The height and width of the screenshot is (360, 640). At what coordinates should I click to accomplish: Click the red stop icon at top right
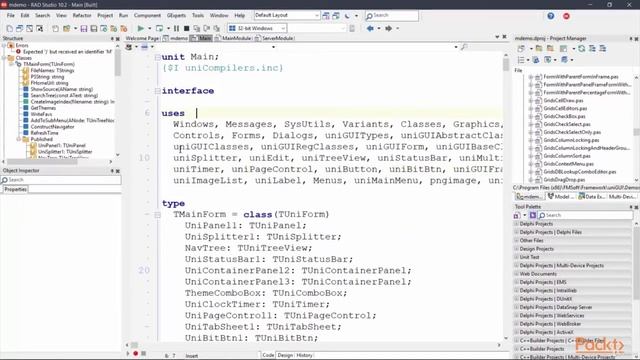566,16
